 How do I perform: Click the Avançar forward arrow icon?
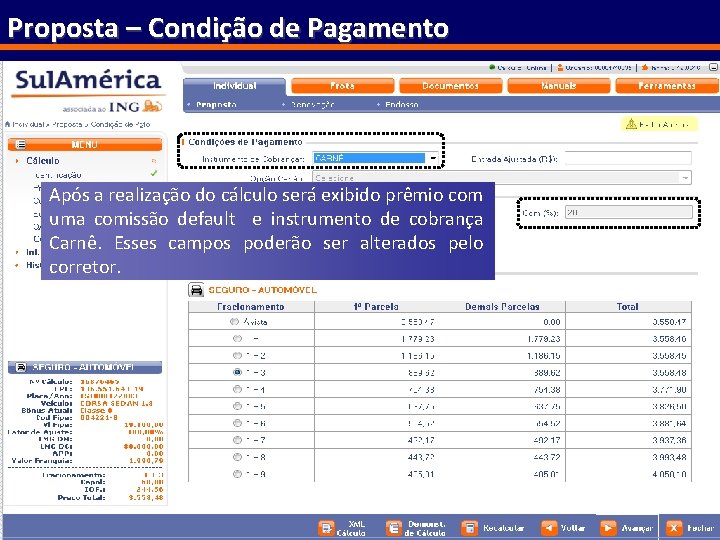tap(608, 528)
